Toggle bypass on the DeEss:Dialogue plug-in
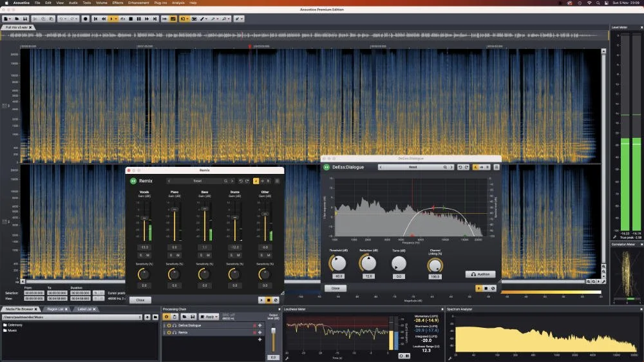644x362 pixels. pyautogui.click(x=327, y=167)
